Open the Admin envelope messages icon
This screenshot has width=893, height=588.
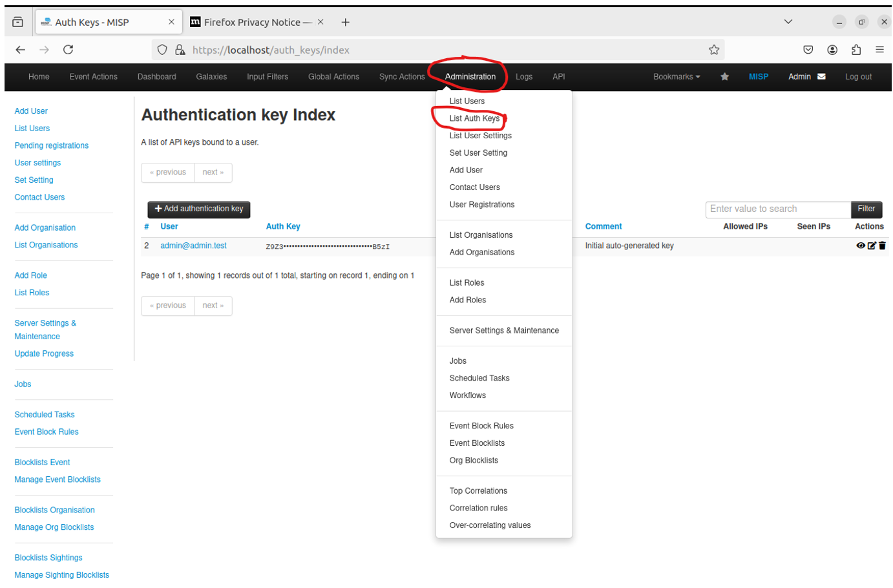[x=821, y=77]
